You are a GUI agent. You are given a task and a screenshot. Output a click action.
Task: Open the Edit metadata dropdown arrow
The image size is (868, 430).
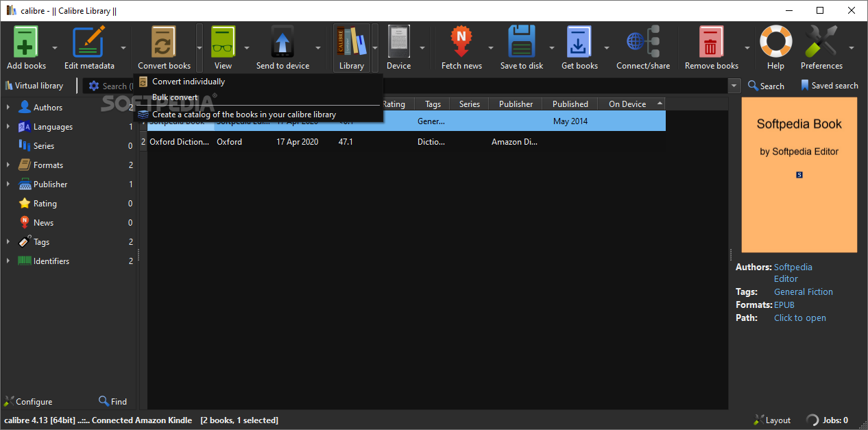pos(124,48)
